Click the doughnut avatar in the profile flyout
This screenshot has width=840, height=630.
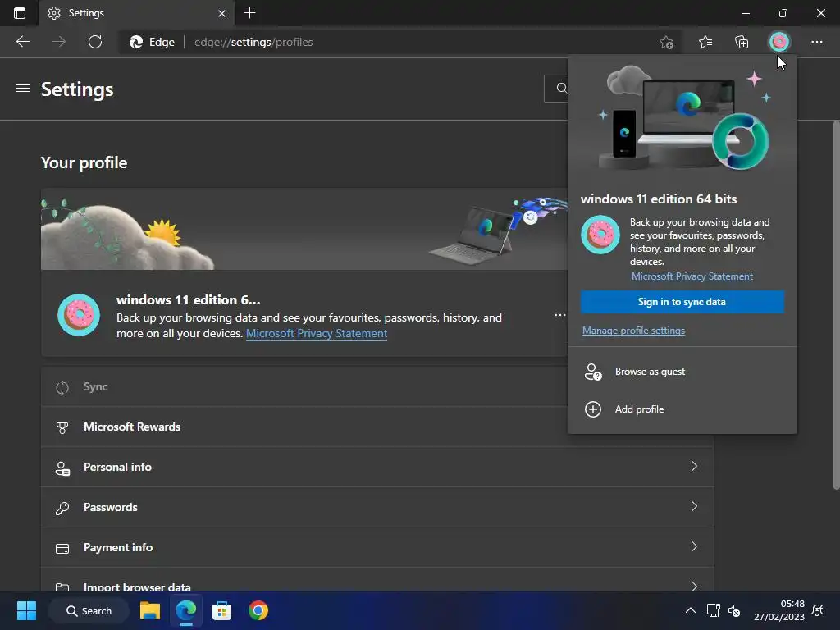600,235
